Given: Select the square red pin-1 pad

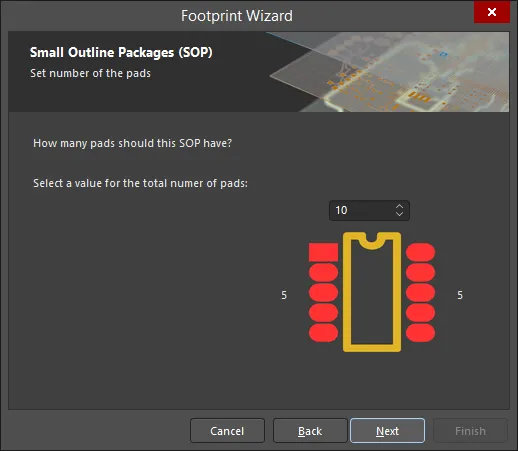Looking at the screenshot, I should point(323,252).
